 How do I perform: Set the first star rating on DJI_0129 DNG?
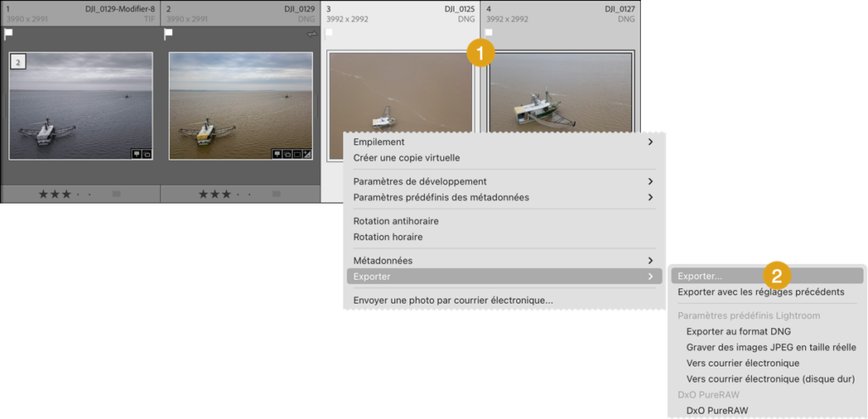(x=203, y=194)
